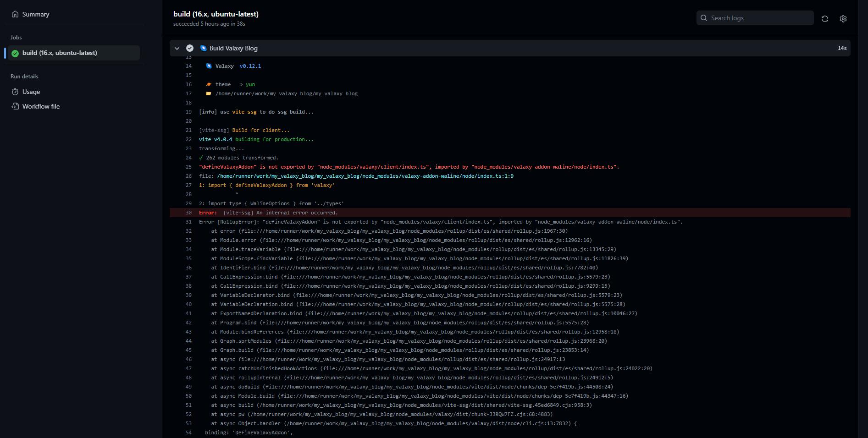Click the clock icon beside Usage
This screenshot has height=438, width=868.
15,92
